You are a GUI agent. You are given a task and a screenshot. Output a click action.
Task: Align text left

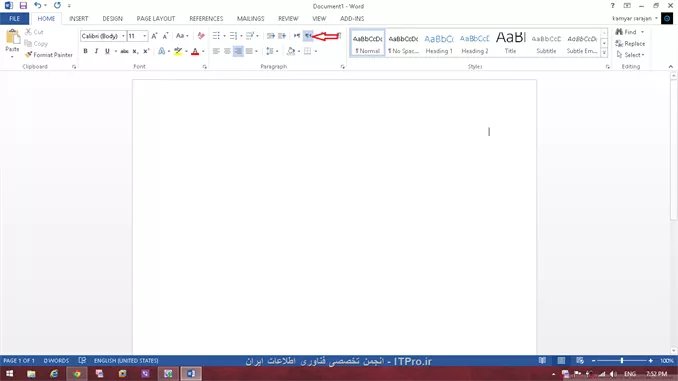(216, 51)
